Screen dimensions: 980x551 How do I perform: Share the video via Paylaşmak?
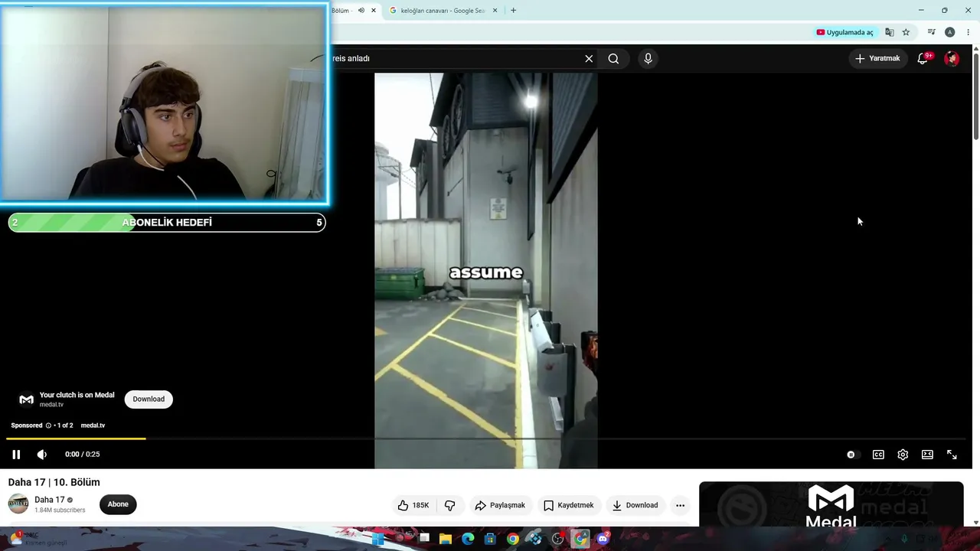pyautogui.click(x=500, y=505)
